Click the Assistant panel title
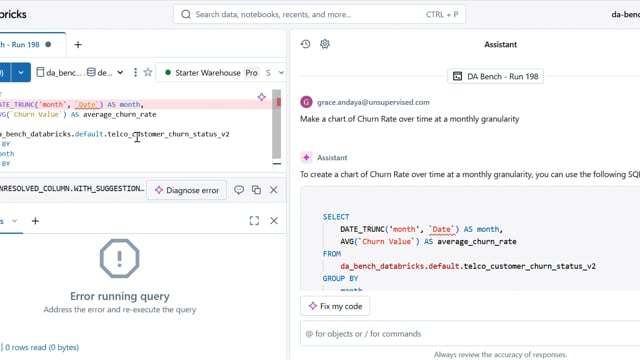This screenshot has width=640, height=360. pos(500,44)
